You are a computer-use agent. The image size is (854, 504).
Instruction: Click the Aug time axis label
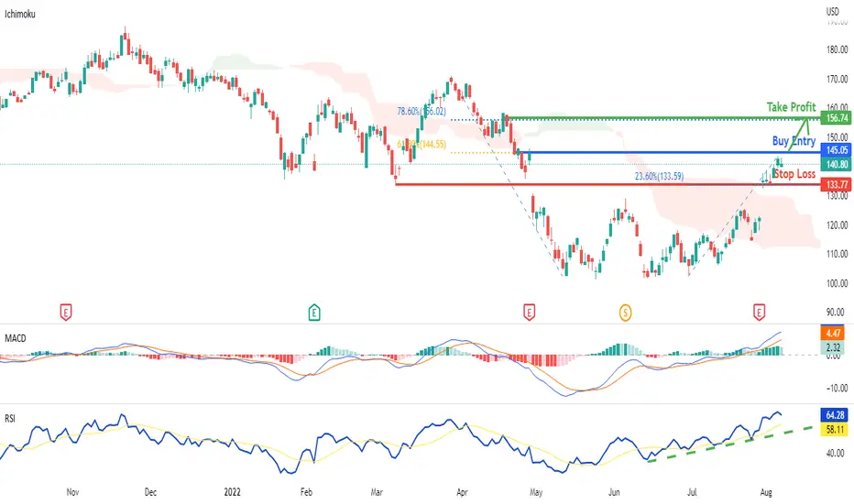point(766,492)
